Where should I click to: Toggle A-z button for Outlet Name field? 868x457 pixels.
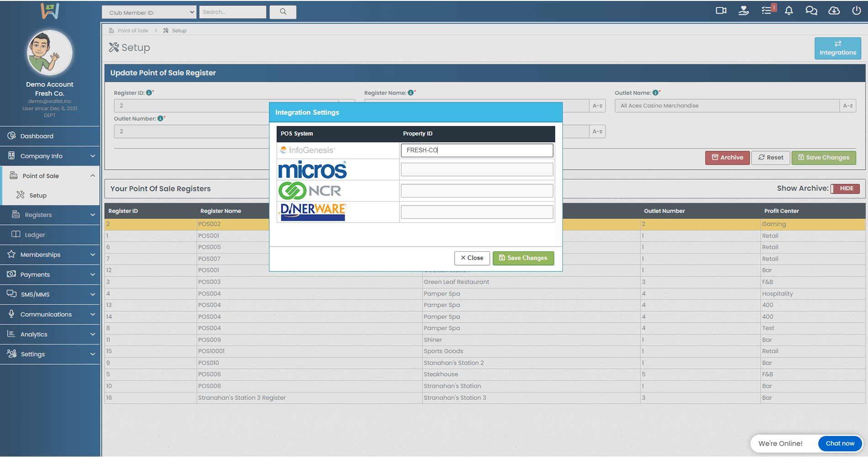point(847,106)
